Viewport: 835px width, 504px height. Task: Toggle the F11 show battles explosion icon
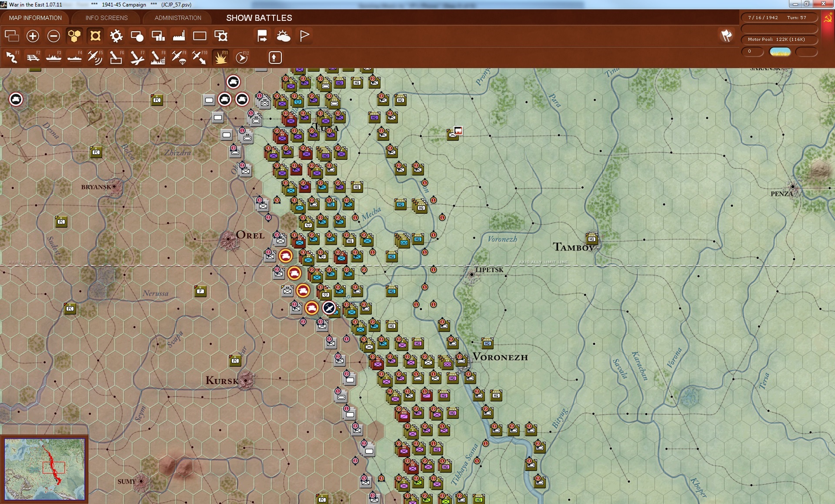coord(220,57)
